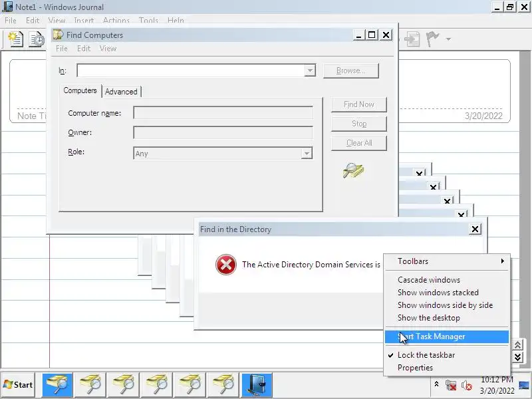Open Edit menu in Find Computers
The height and width of the screenshot is (399, 532).
(84, 49)
